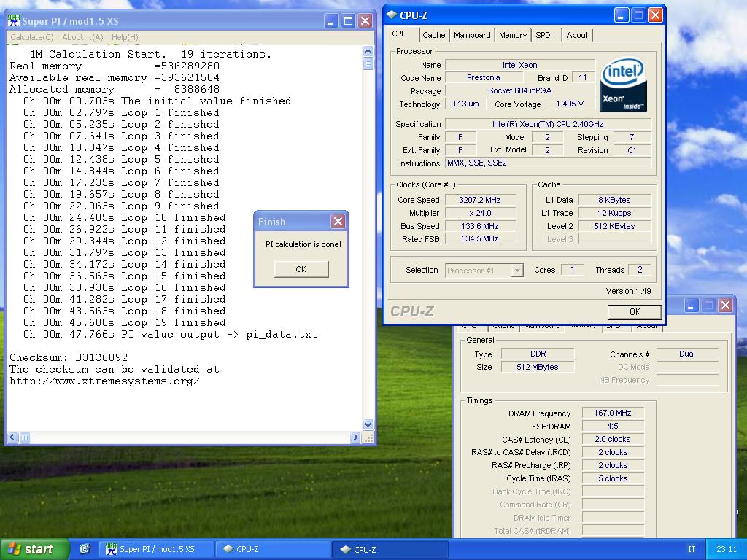Click the Rated FSB value 534.5 MHz
The width and height of the screenshot is (747, 560).
click(x=480, y=239)
